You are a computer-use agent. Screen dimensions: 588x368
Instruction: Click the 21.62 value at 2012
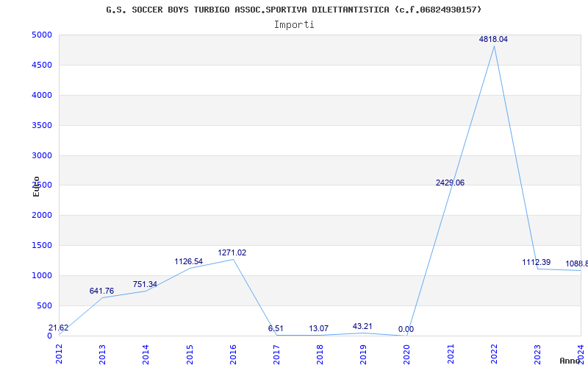coord(59,328)
